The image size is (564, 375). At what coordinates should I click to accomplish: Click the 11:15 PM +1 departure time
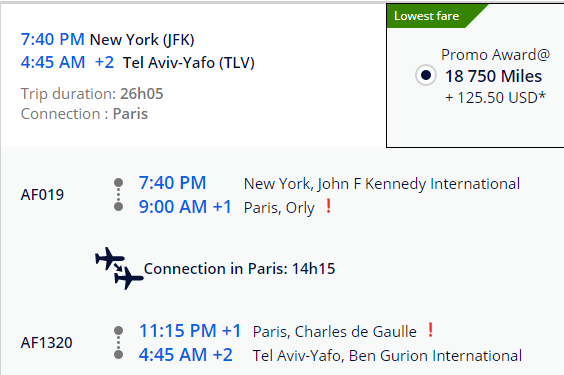pyautogui.click(x=190, y=331)
